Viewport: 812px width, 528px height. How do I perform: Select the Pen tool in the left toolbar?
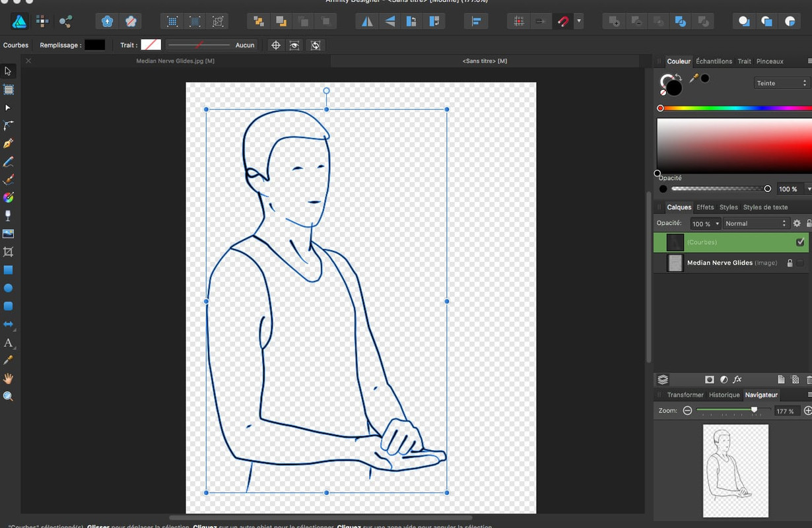tap(9, 143)
